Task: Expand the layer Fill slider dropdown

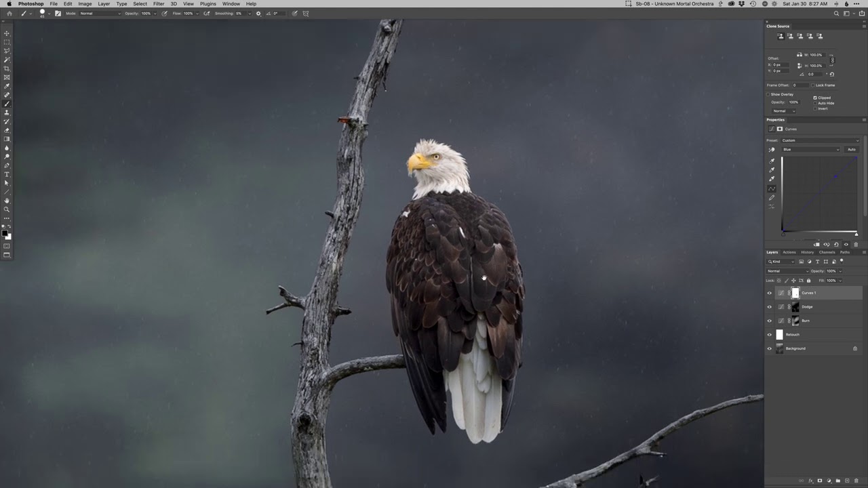Action: click(x=840, y=281)
